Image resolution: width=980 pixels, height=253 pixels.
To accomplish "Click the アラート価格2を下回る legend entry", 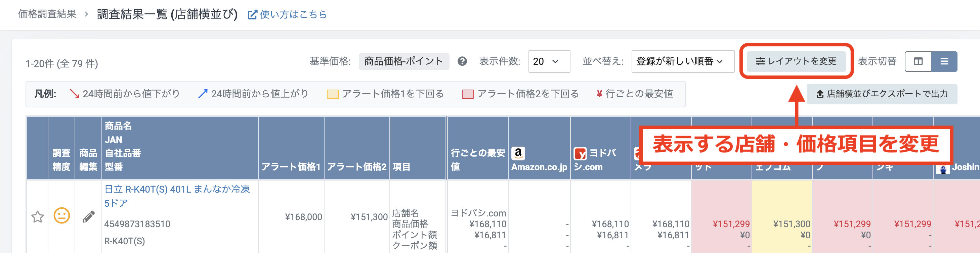I will tap(520, 94).
